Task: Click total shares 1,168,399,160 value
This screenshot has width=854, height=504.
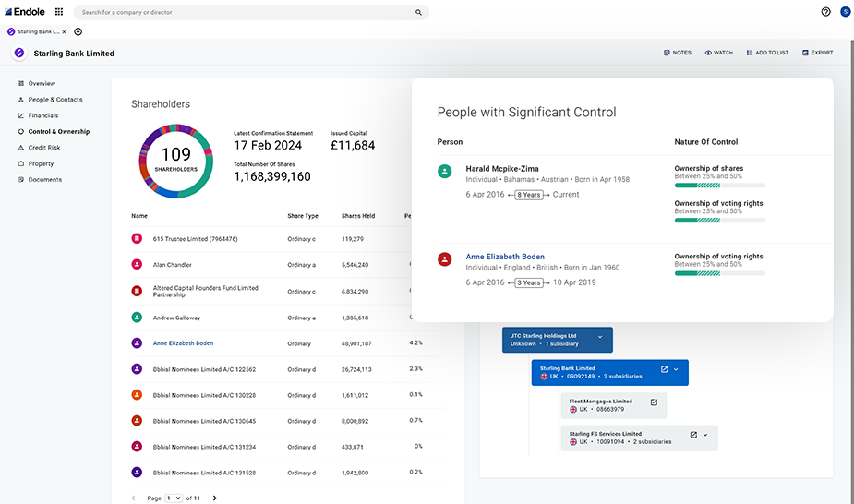Action: tap(272, 176)
